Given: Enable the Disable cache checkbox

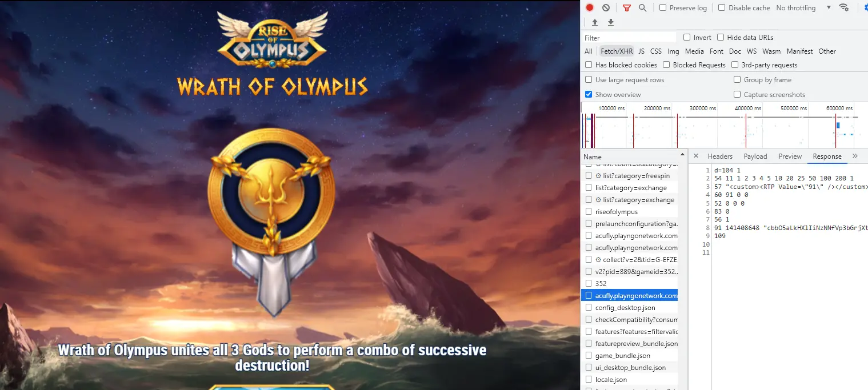Looking at the screenshot, I should pyautogui.click(x=722, y=8).
